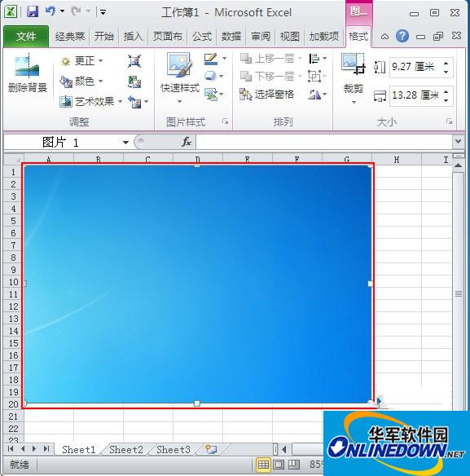The width and height of the screenshot is (470, 476).
Task: Switch to Page Layout view in status bar
Action: click(x=279, y=465)
